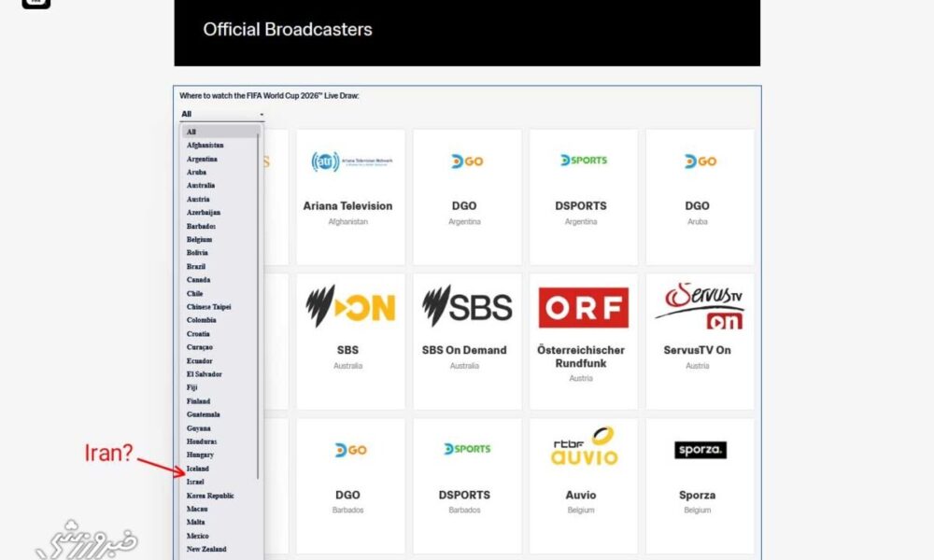Screen dimensions: 934x560
Task: Click the DSPORTS logo for Argentina
Action: pos(583,161)
